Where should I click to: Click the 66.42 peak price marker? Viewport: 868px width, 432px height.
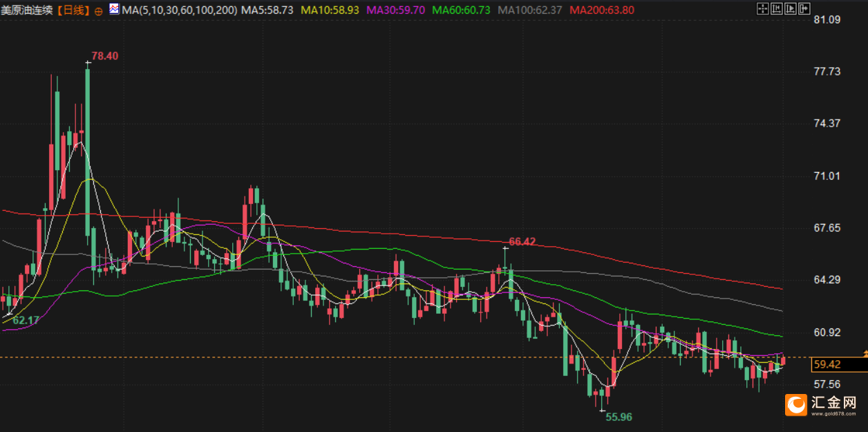[x=522, y=241]
